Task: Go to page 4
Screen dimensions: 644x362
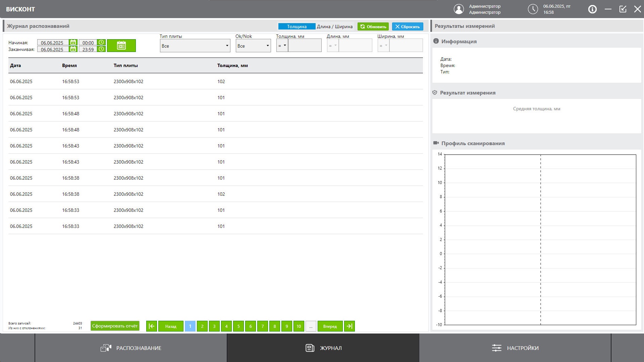Action: [226, 326]
